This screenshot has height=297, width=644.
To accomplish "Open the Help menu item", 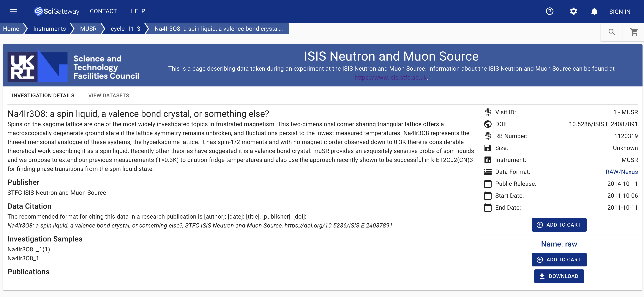I will pos(138,11).
